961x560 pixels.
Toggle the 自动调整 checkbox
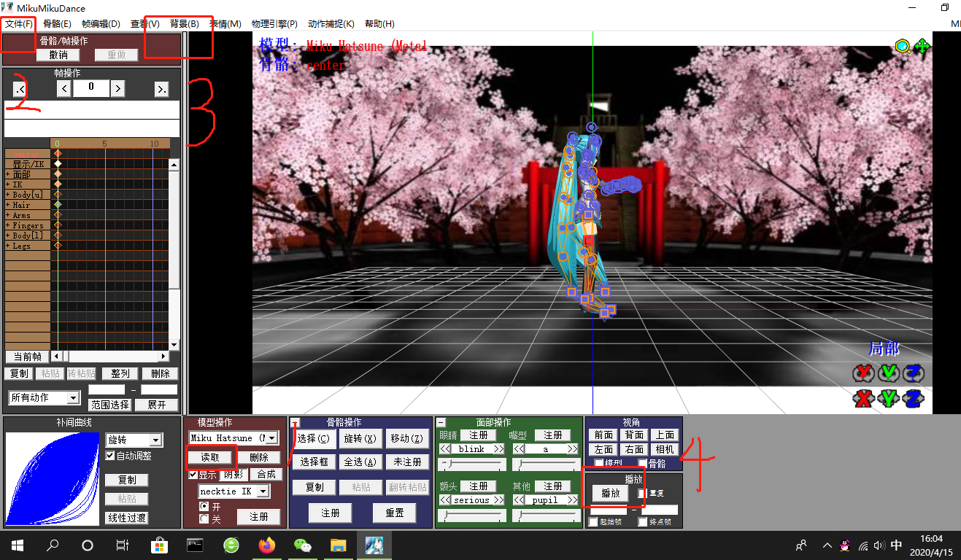110,456
